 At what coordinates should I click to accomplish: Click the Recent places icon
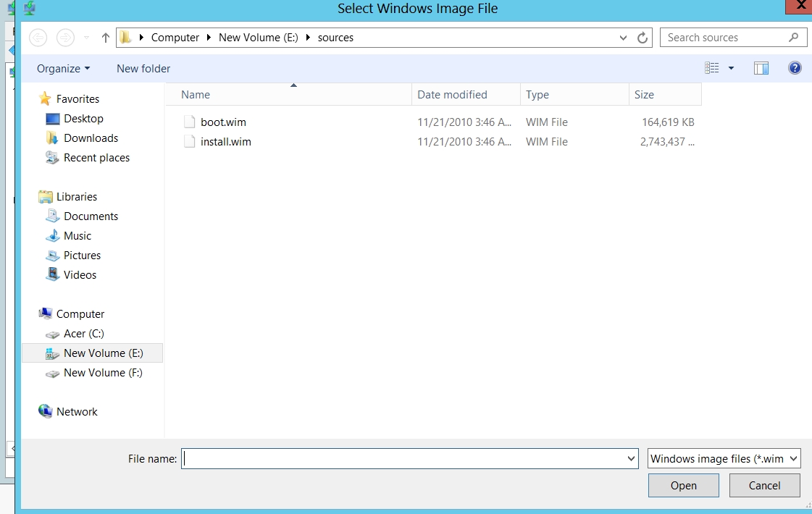[x=51, y=157]
